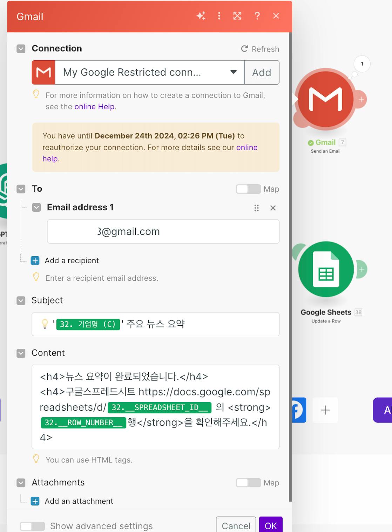Click Add an attachment

tap(79, 501)
